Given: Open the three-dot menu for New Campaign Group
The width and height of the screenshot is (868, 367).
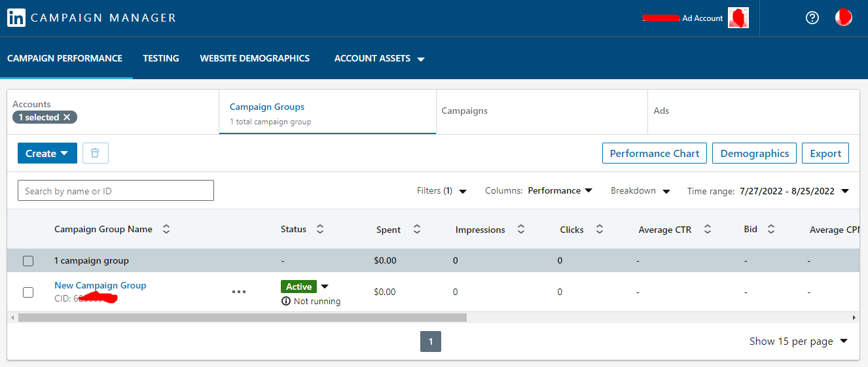Looking at the screenshot, I should pos(239,292).
